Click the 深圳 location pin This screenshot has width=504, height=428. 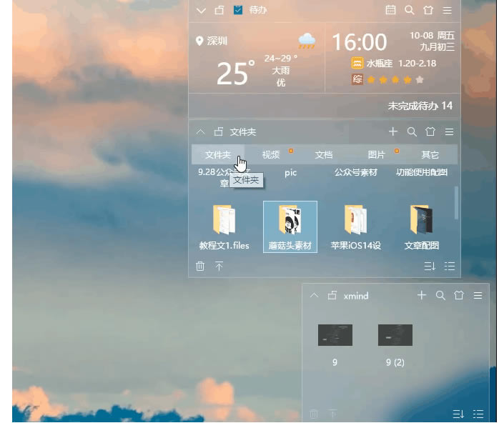[x=199, y=41]
